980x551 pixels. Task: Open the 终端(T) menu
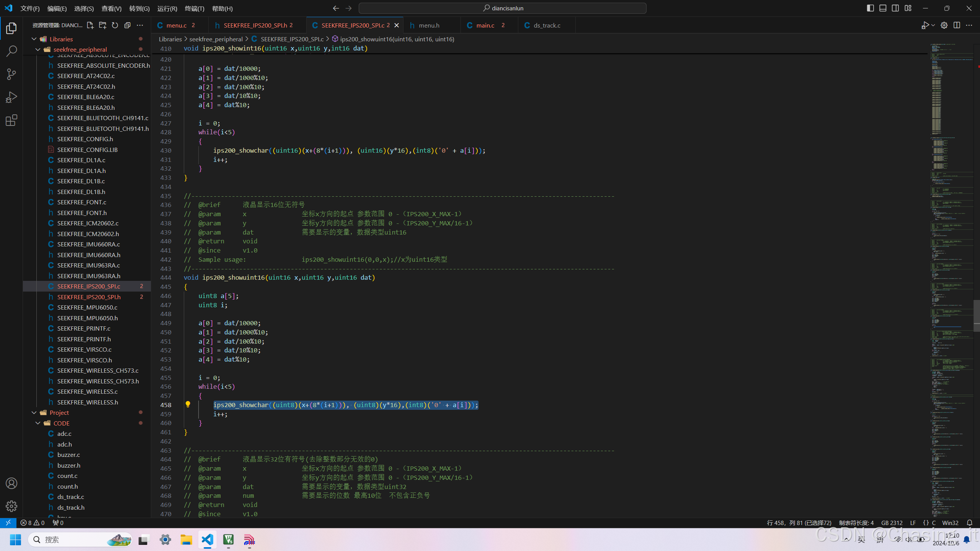click(194, 8)
